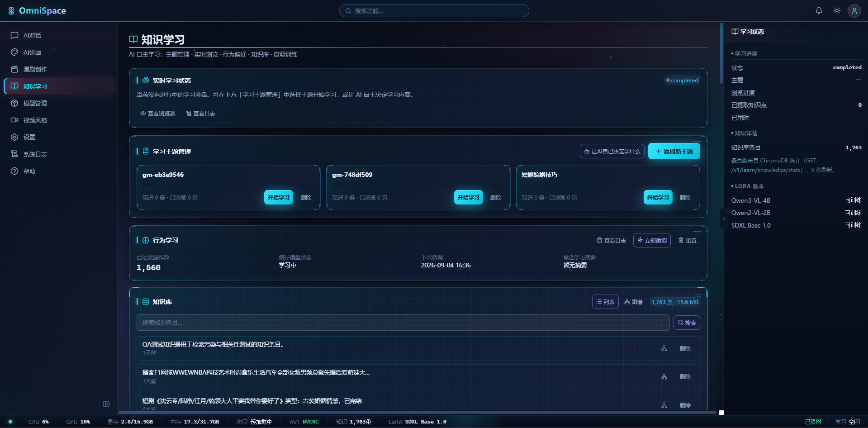The image size is (868, 428).
Task: Go to AI对话 in sidebar
Action: [59, 35]
